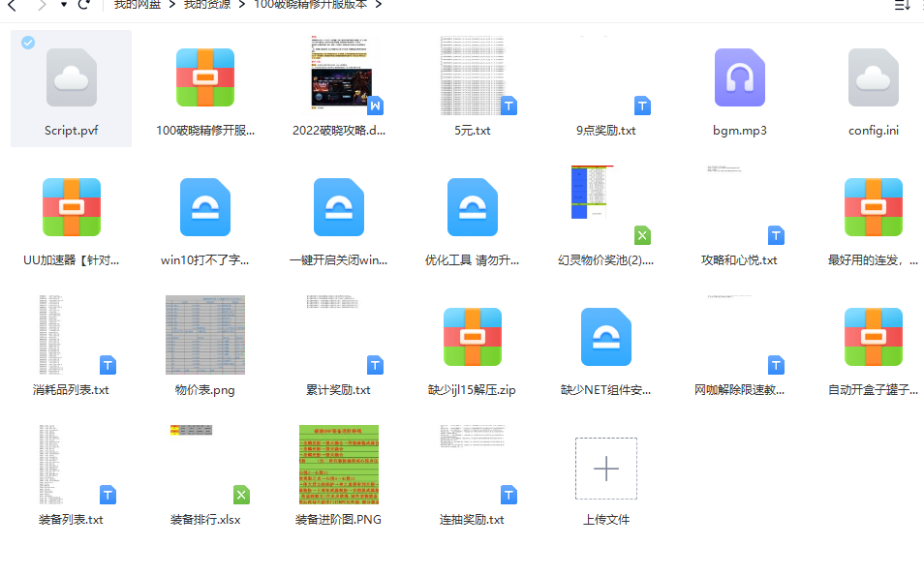Click the back navigation arrow icon
This screenshot has width=924, height=576.
tap(12, 7)
